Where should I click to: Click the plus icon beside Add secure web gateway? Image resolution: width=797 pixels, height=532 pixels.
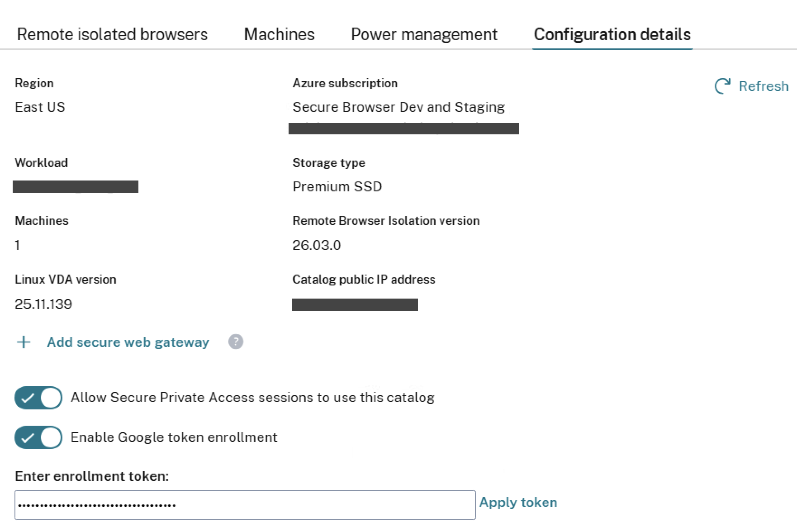pos(24,342)
